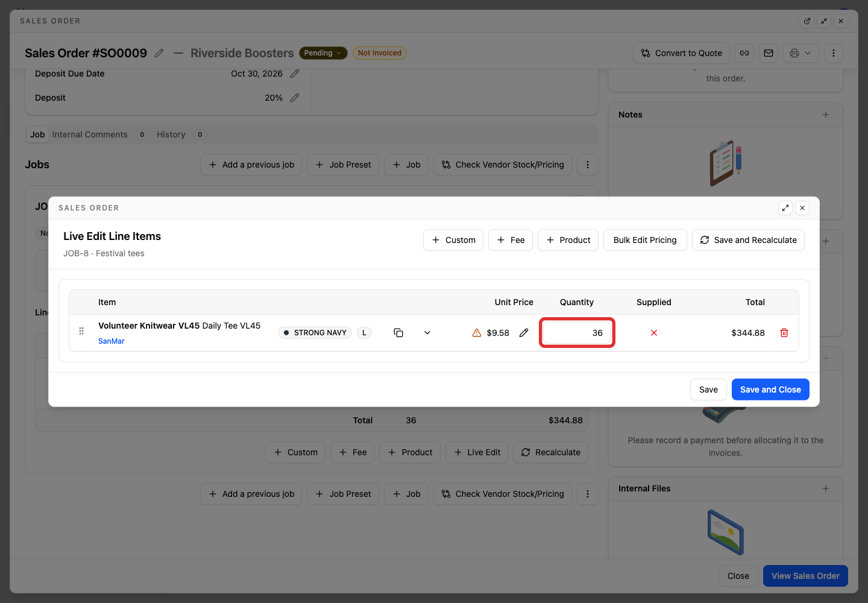Edit the $9.58 unit price pencil
The height and width of the screenshot is (603, 868).
click(524, 333)
